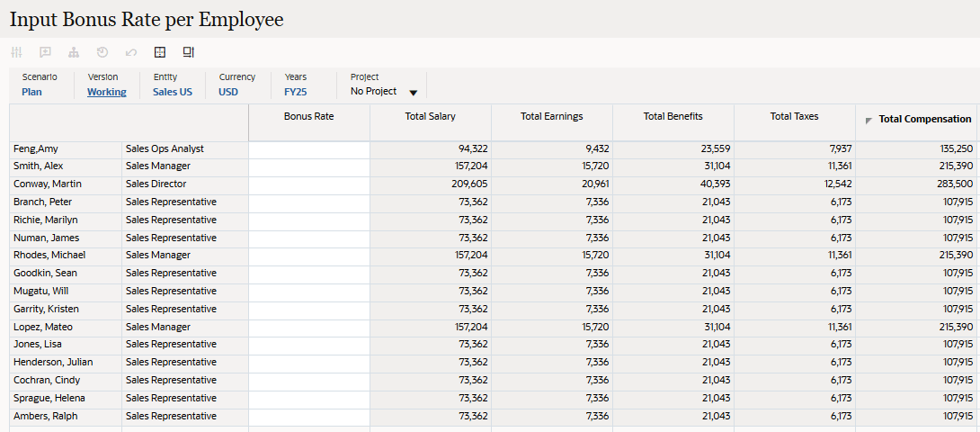Select the Plan scenario member
Screen dimensions: 980x432
pyautogui.click(x=31, y=92)
